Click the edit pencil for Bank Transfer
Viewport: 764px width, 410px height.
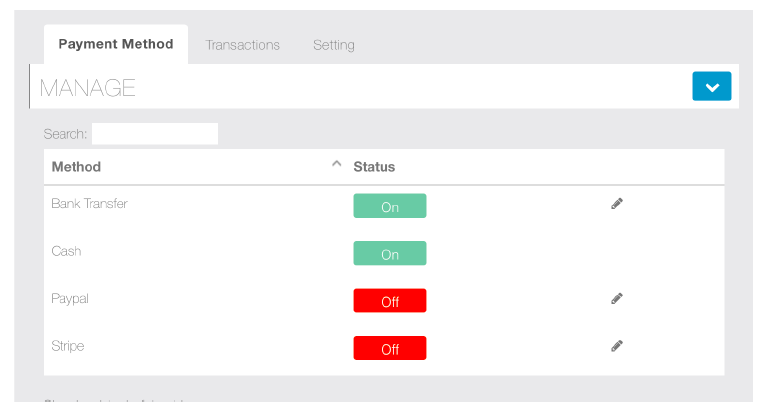pos(617,204)
